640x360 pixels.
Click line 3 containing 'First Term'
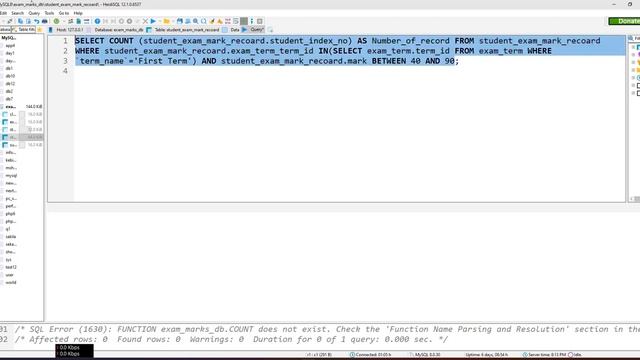267,61
